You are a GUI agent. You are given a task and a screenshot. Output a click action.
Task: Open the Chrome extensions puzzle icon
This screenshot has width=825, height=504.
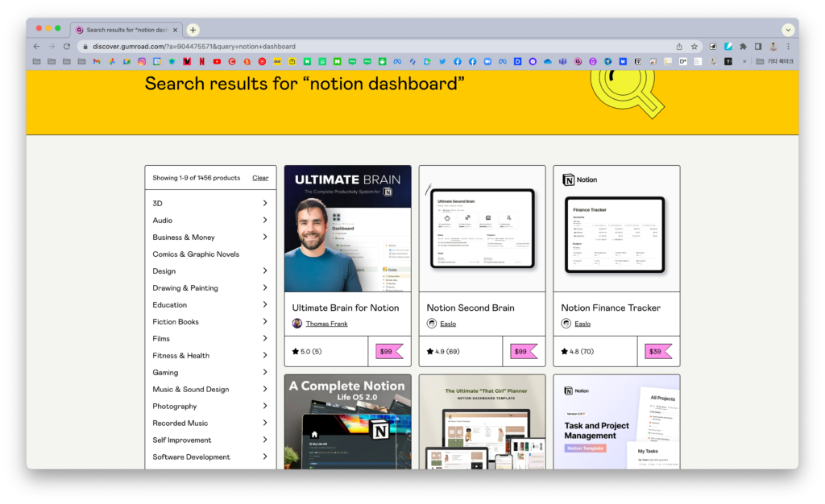(x=743, y=47)
